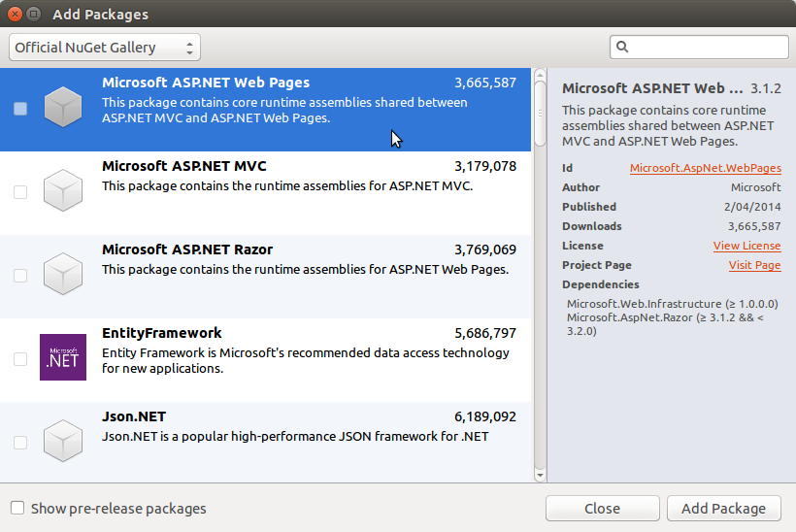This screenshot has height=532, width=796.
Task: Open the Microsoft.AspNet.WebPages Id link
Action: click(705, 168)
